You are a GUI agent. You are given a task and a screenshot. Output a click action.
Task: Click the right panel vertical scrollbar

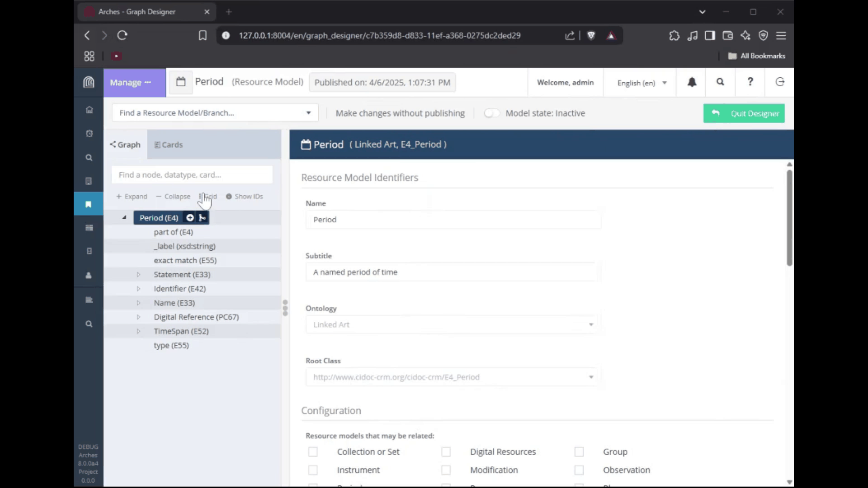pyautogui.click(x=789, y=218)
